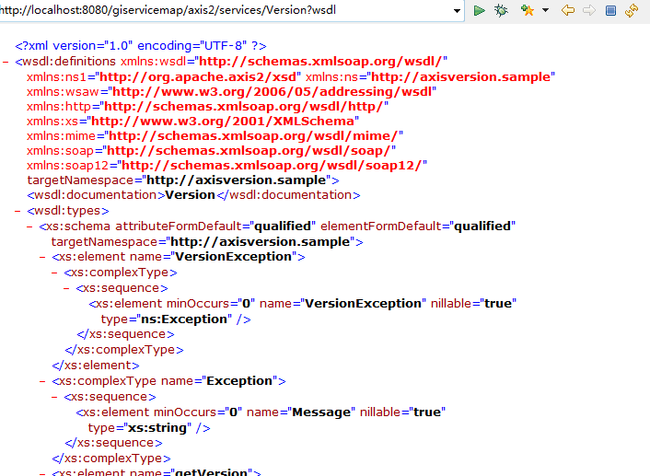Click the ns:Exception type value
This screenshot has height=476, width=650.
184,319
